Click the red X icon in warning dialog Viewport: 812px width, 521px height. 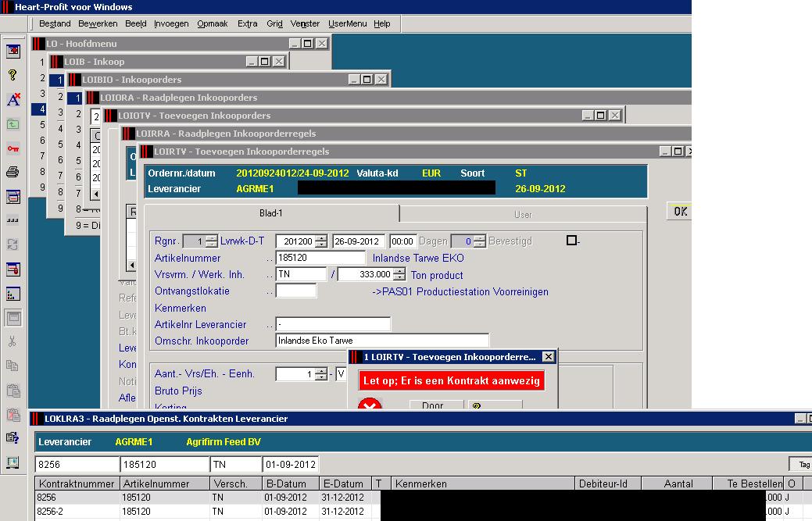(370, 404)
